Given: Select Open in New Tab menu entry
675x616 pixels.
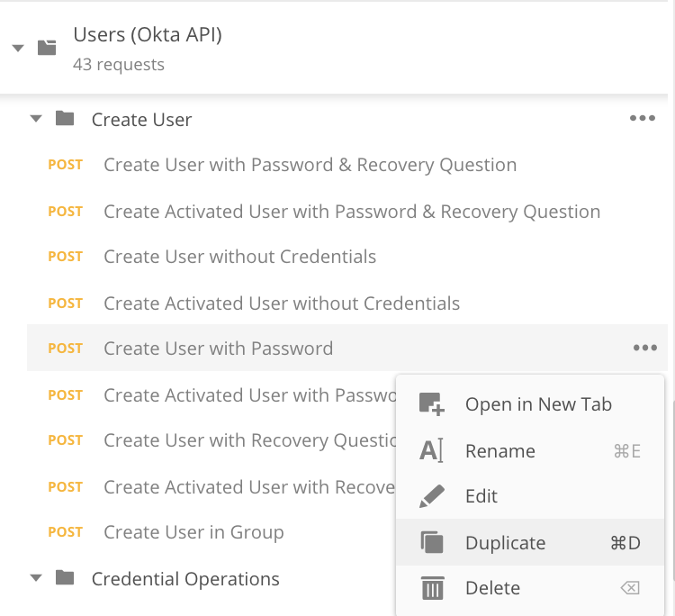Looking at the screenshot, I should click(x=538, y=404).
